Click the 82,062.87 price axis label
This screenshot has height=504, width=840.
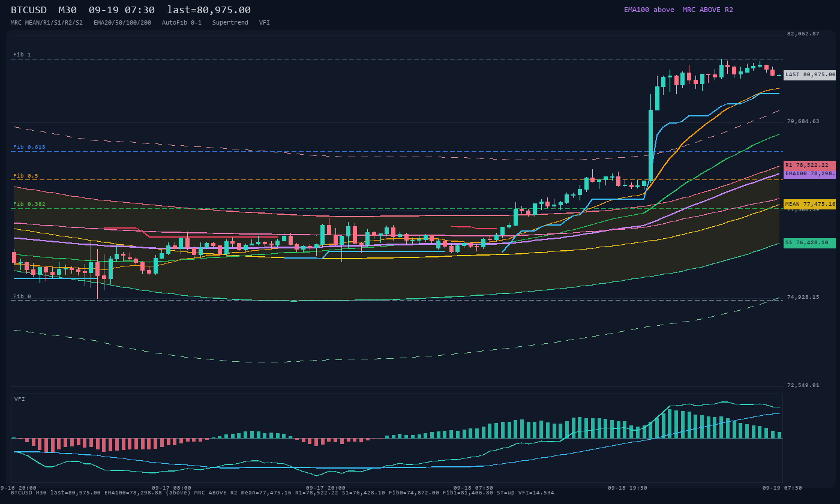coord(803,34)
